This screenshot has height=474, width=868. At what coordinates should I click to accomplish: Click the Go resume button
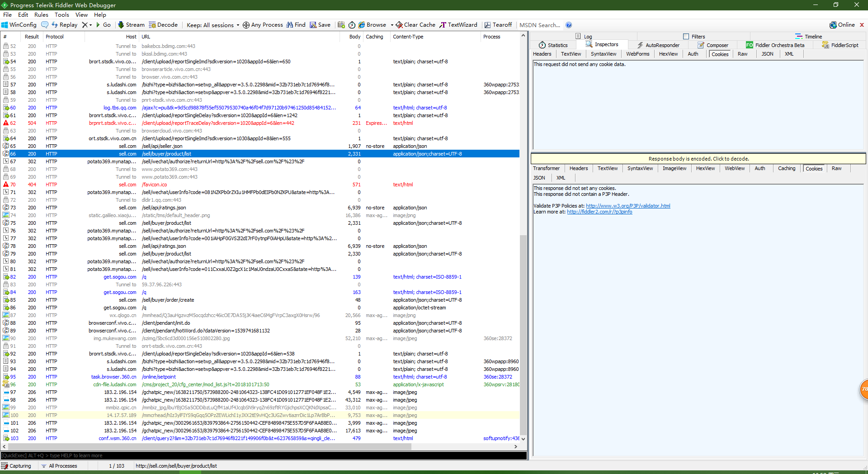tap(104, 25)
